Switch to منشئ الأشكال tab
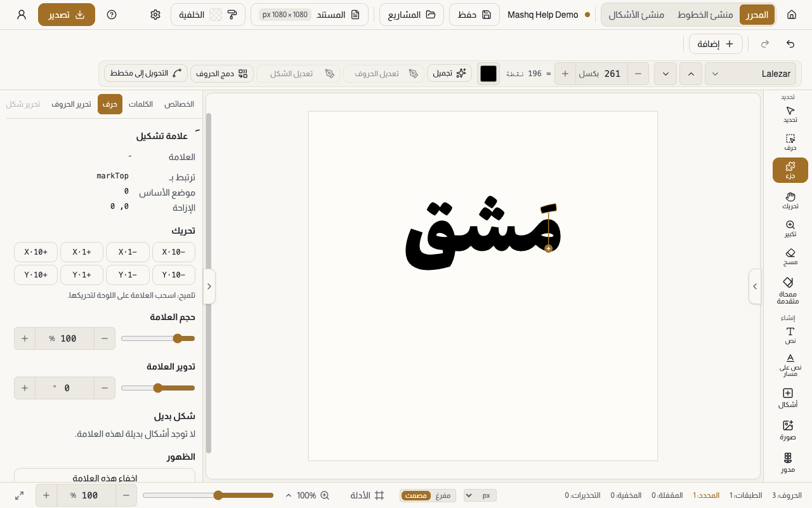Screen dimensions: 812x508 636,15
